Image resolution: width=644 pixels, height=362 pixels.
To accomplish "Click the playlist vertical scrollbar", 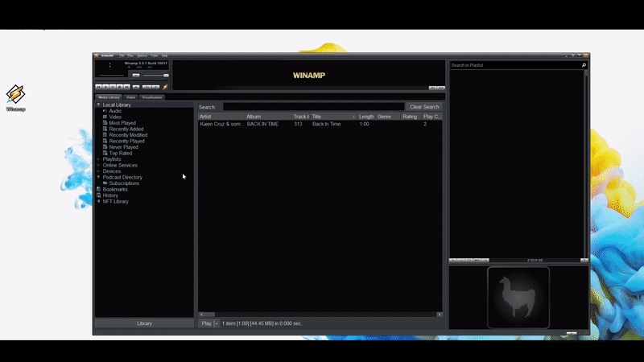I will coord(586,163).
